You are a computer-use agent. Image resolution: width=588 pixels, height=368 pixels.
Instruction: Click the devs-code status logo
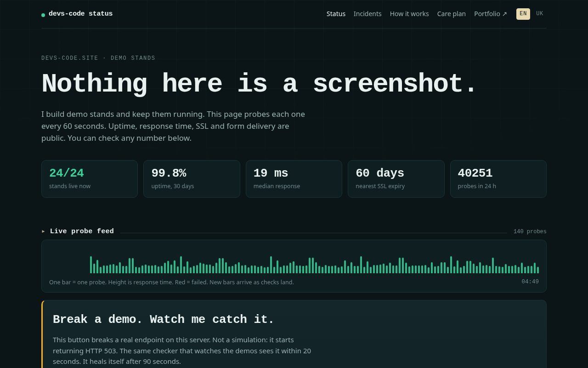coord(77,14)
